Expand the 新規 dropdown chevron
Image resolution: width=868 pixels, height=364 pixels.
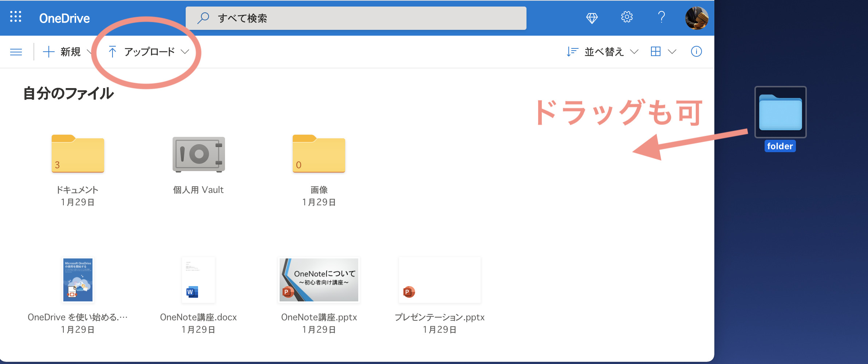pos(90,52)
